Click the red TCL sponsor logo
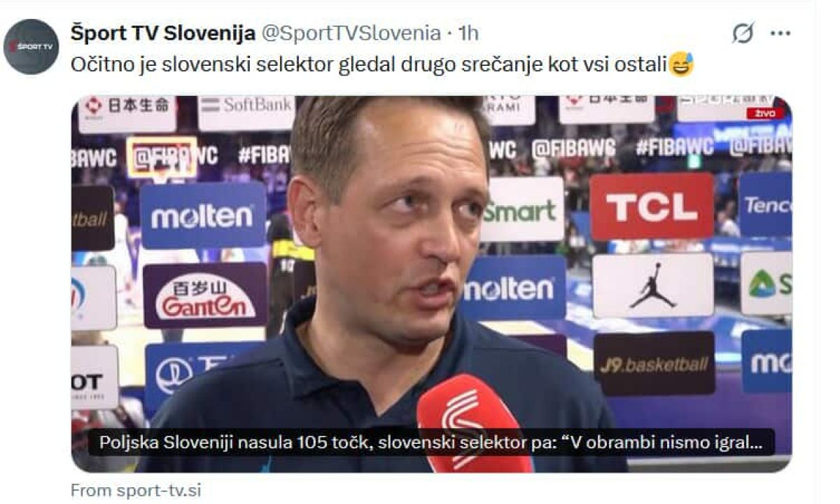Screen dimensions: 840x504 click(652, 207)
